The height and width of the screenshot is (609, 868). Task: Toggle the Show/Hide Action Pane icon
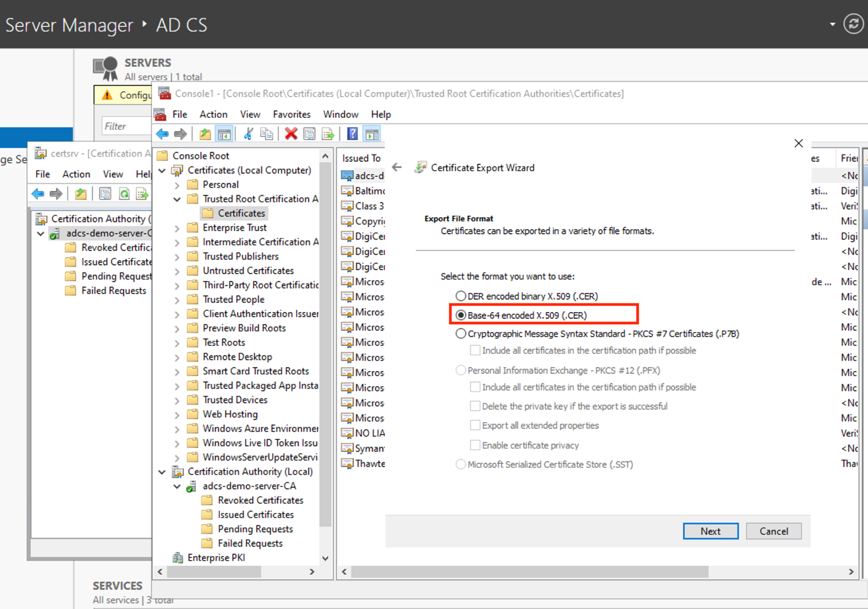[x=372, y=134]
